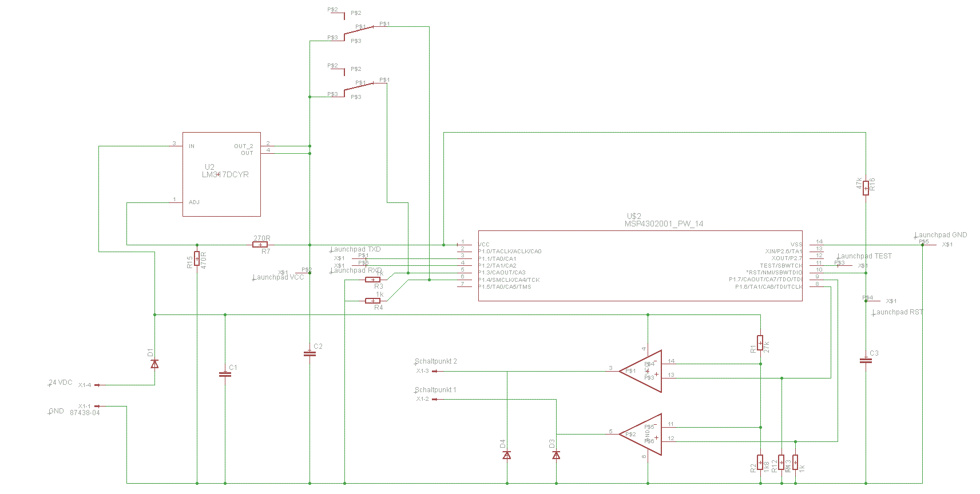Select diode D1 symbol
This screenshot has width=980, height=494.
[x=154, y=364]
